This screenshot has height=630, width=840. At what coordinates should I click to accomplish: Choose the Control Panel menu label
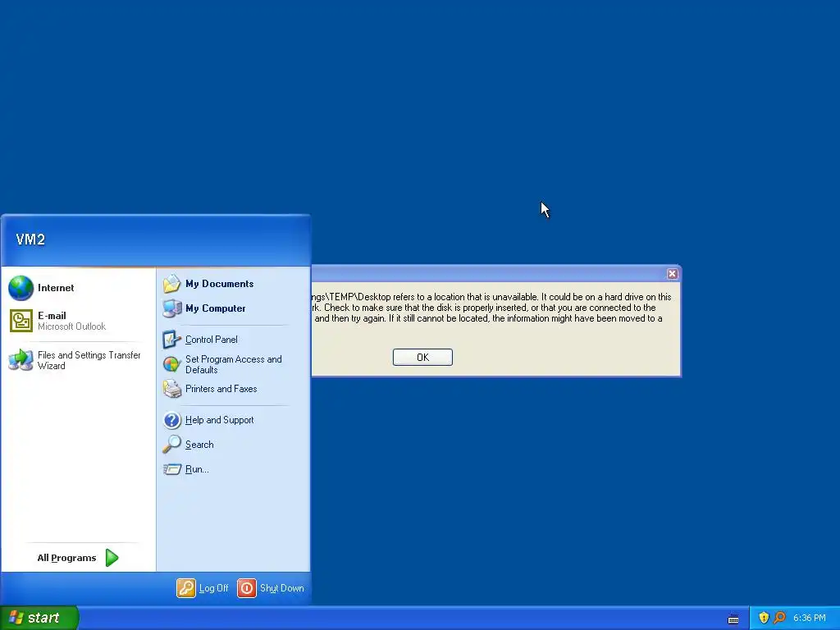tap(211, 340)
